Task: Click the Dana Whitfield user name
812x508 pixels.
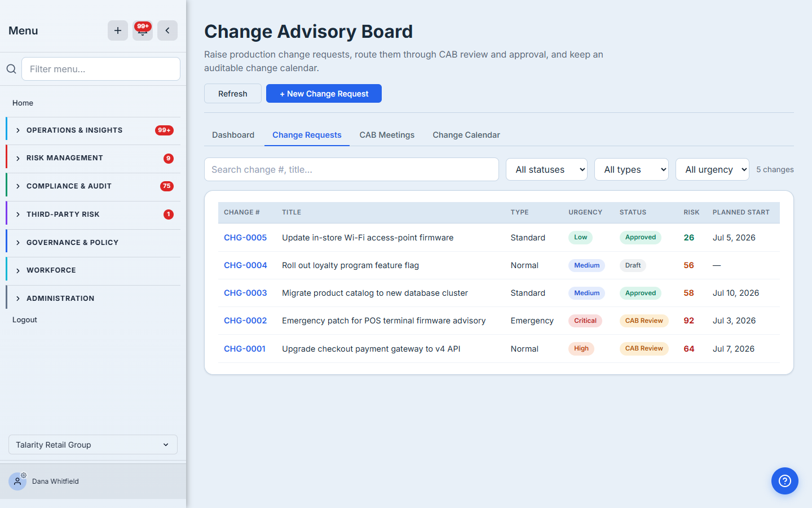Action: point(55,481)
